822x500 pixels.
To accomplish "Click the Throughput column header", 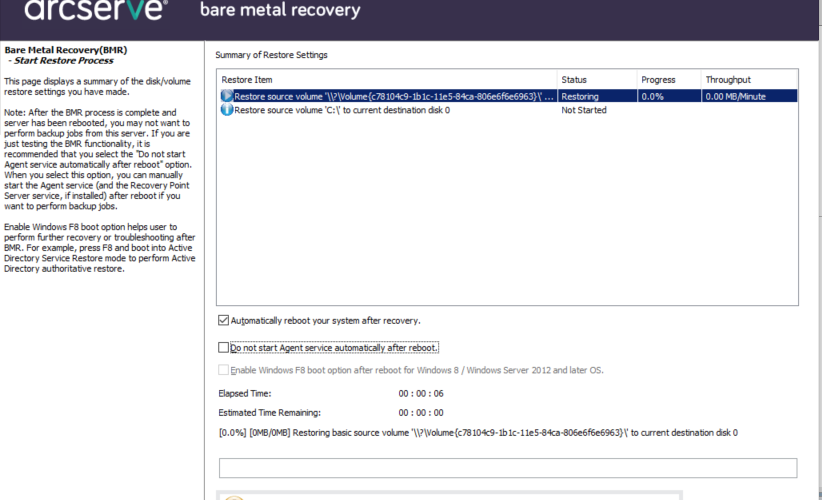I will [x=749, y=80].
